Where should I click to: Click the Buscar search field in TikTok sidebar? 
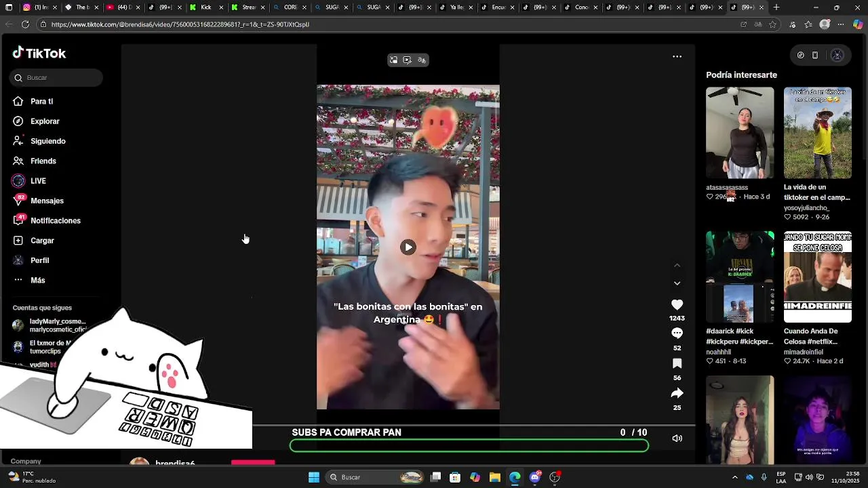pyautogui.click(x=56, y=78)
